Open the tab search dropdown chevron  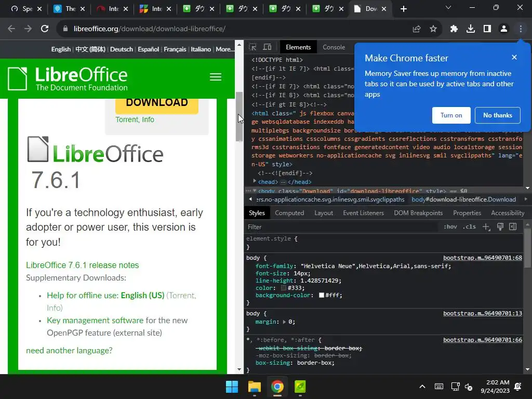[x=448, y=7]
